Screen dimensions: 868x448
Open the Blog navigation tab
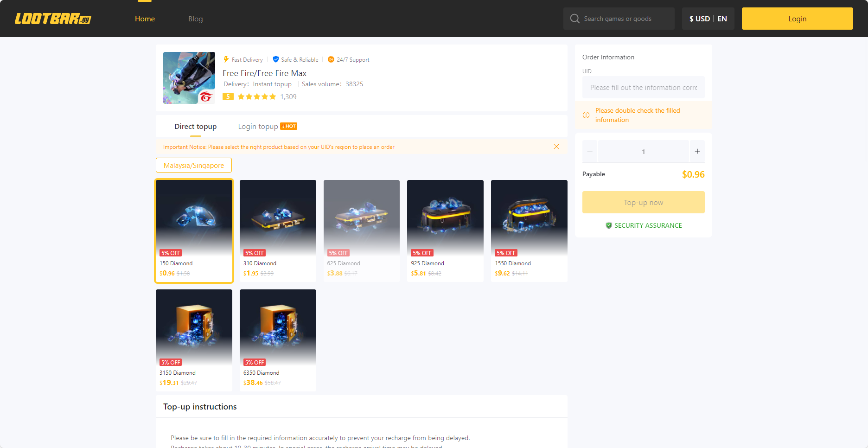(195, 19)
